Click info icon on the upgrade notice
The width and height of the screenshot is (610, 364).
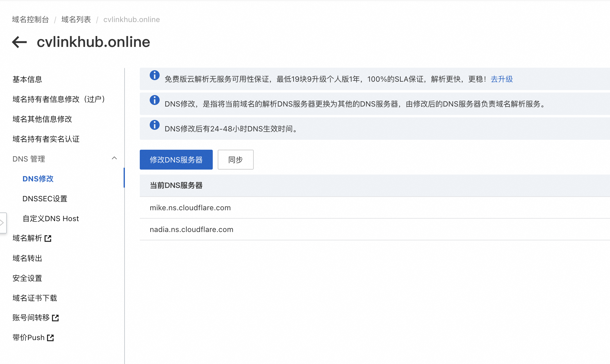[154, 75]
